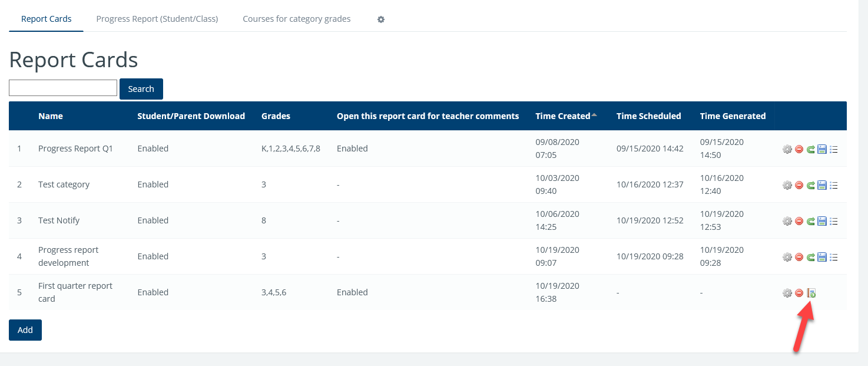This screenshot has width=868, height=366.
Task: Open list icon for Progress Report Q1 row
Action: click(834, 150)
